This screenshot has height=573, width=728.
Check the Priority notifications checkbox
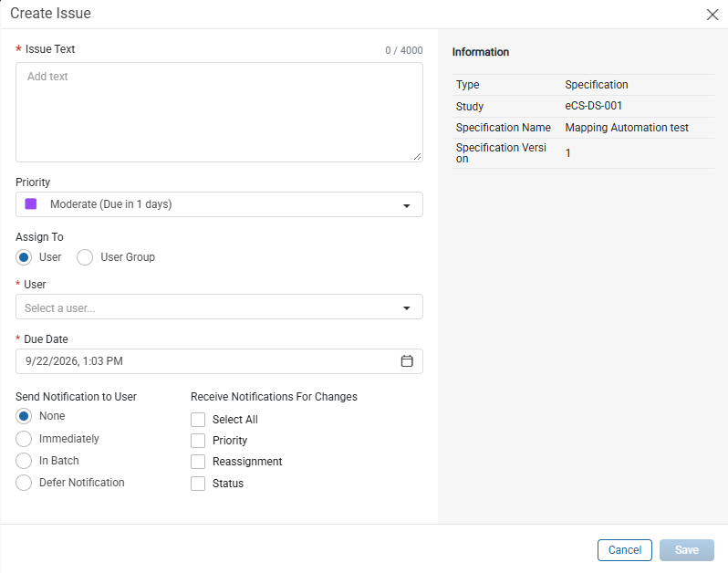198,441
